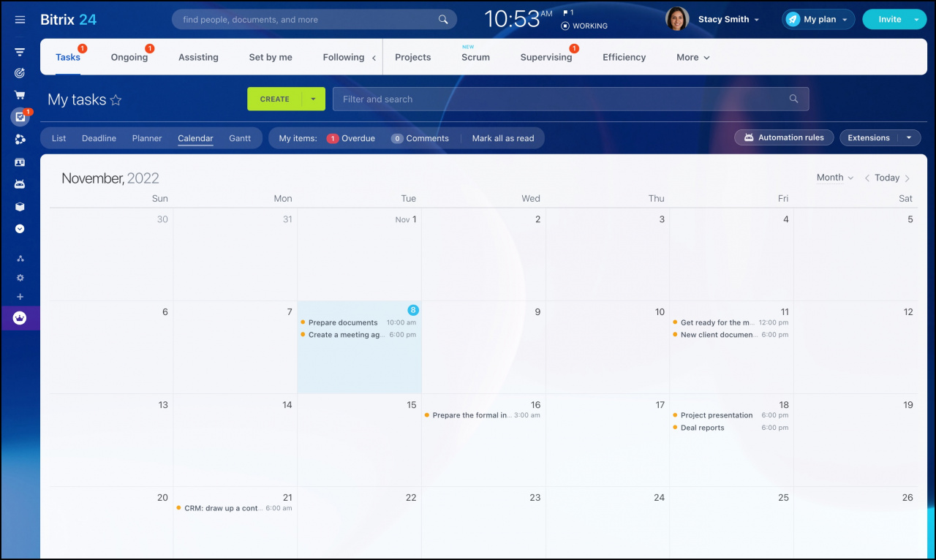
Task: Expand the Extensions dropdown arrow
Action: pos(909,137)
